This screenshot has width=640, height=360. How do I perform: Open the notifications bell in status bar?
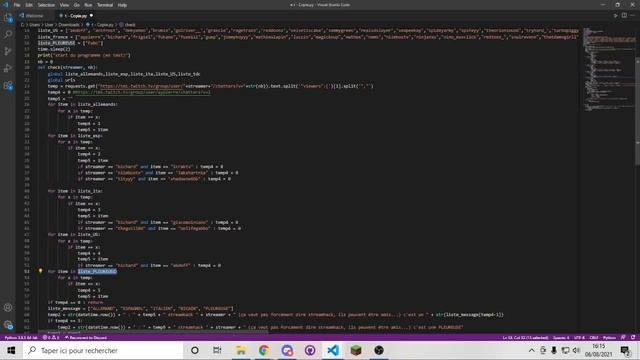tap(633, 338)
